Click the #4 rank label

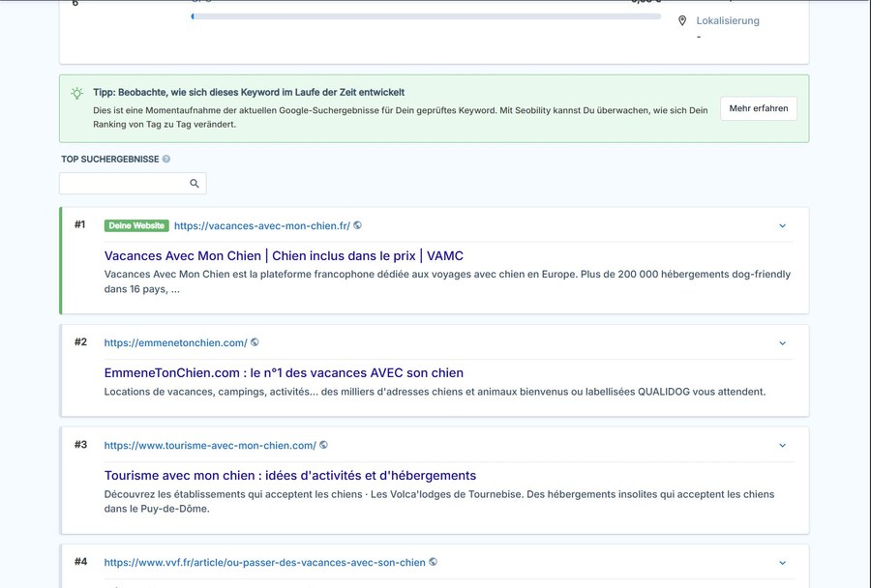(80, 561)
